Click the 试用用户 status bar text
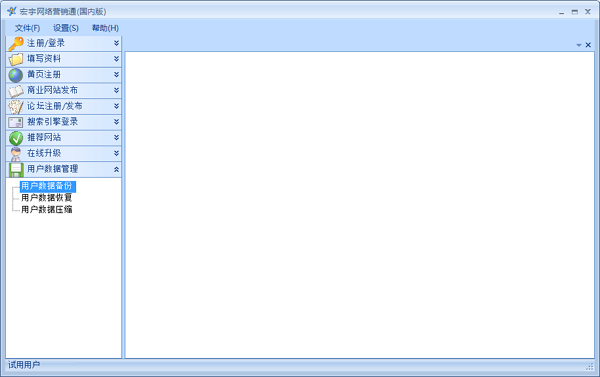Screen dimensions: 600x377 tap(24, 365)
